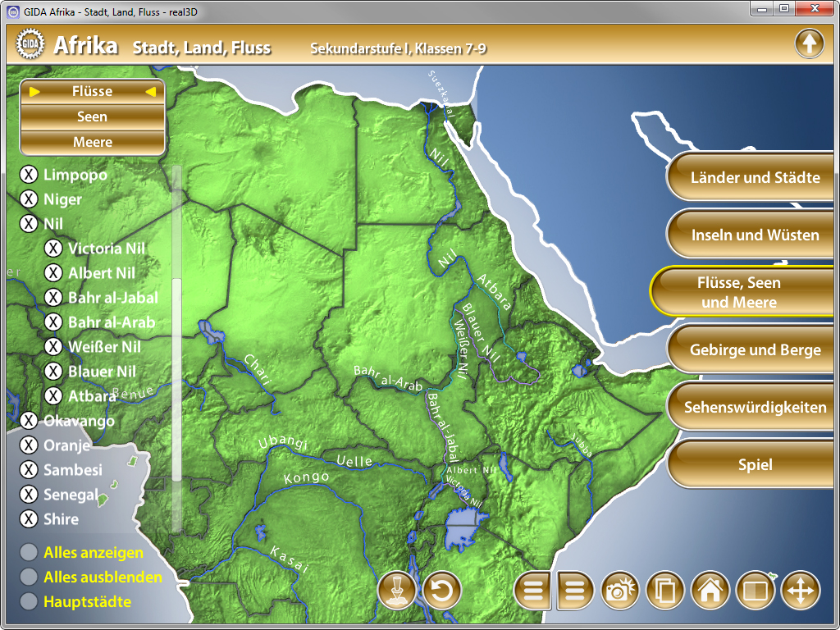
Task: Click the camera screenshot icon
Action: [622, 590]
